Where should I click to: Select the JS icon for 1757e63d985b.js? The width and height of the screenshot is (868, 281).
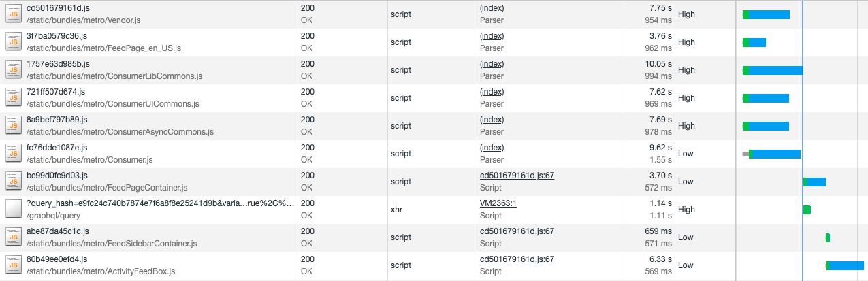click(x=14, y=70)
